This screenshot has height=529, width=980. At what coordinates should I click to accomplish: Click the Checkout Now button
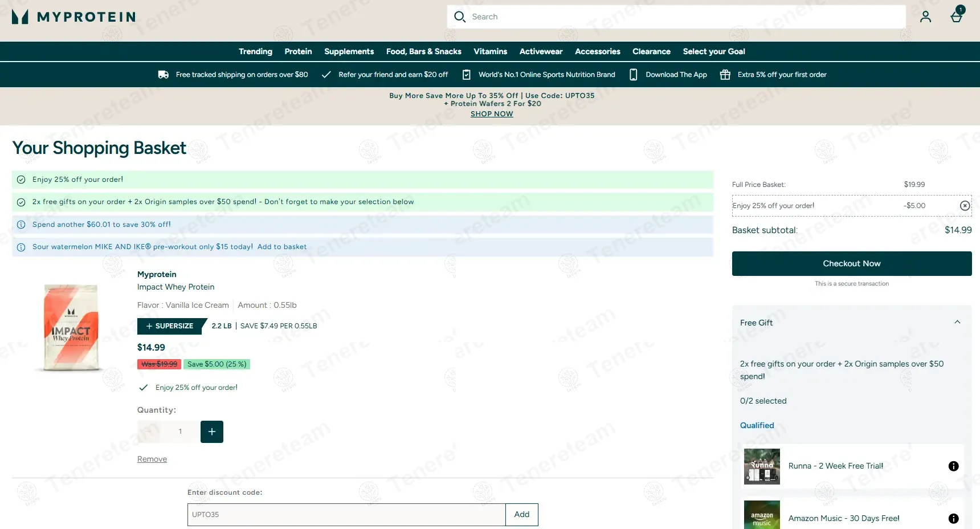point(852,263)
